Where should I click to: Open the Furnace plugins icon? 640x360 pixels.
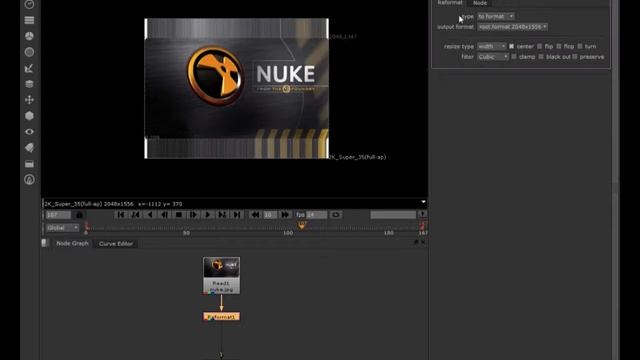[x=29, y=179]
